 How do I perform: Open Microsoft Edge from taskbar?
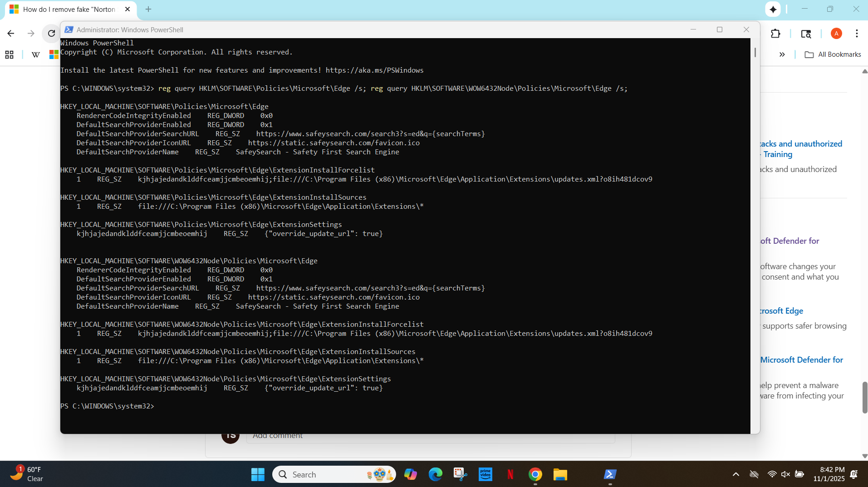coord(436,474)
